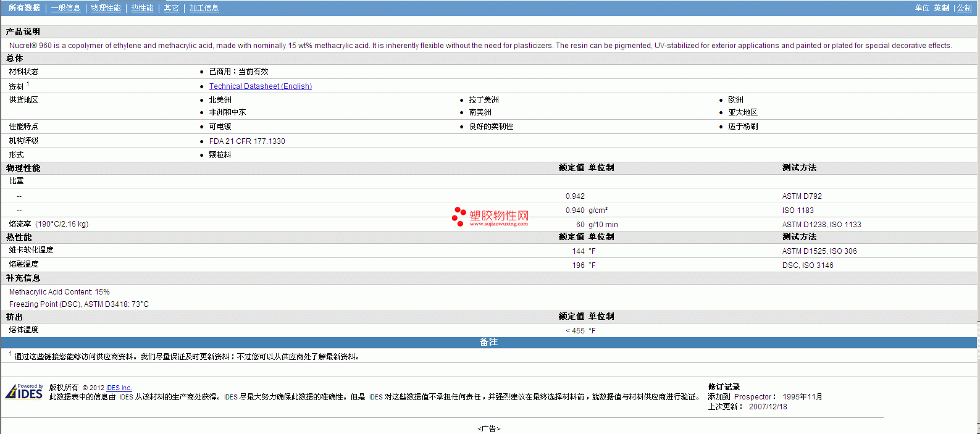
Task: Click the 产品说明 section heading
Action: 23,31
